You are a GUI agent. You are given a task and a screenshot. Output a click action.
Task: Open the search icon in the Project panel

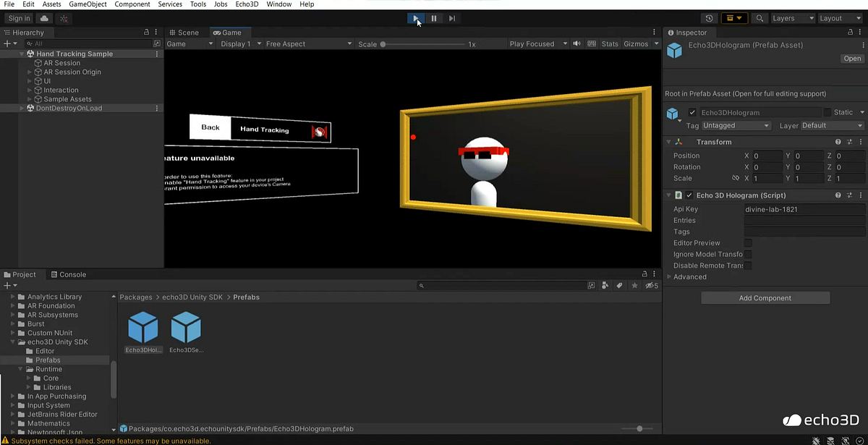pyautogui.click(x=422, y=285)
